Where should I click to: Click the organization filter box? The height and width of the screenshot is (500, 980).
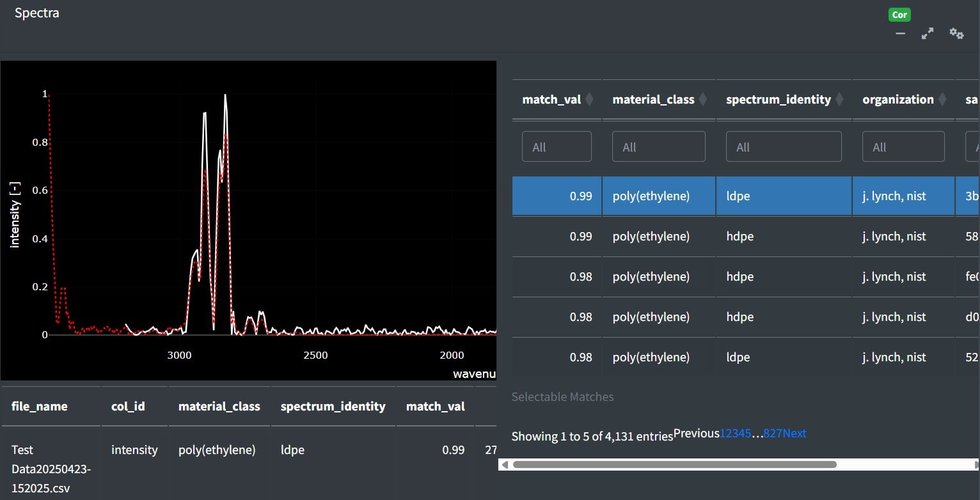[903, 146]
